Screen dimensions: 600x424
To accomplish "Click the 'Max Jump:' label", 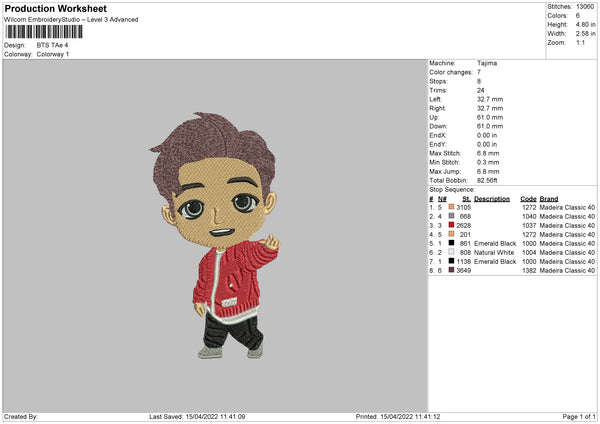I will (445, 171).
